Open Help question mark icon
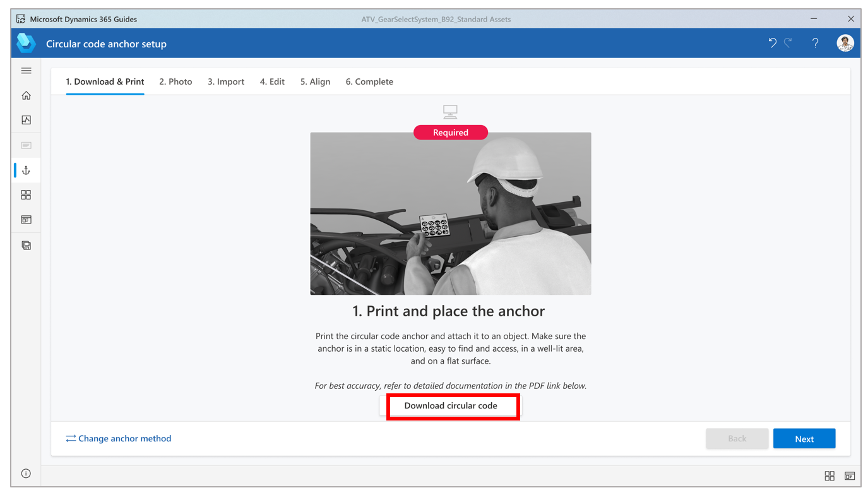868x495 pixels. click(815, 43)
